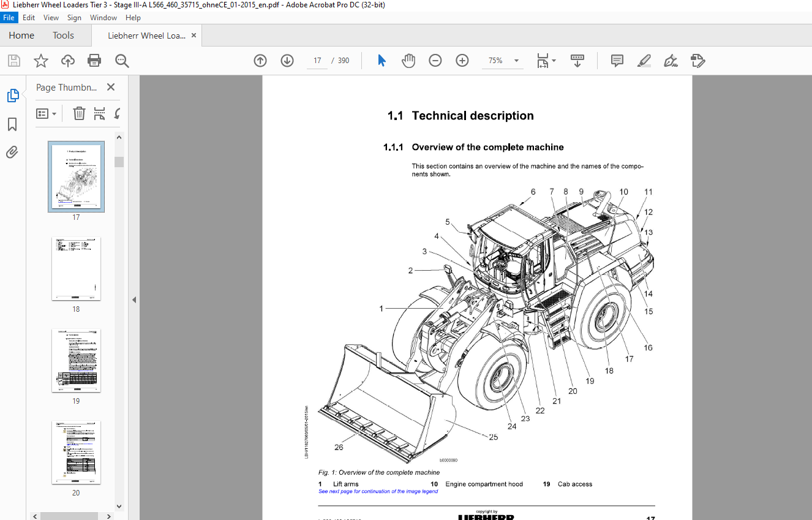Select page 18 thumbnail
The height and width of the screenshot is (520, 812).
tap(76, 268)
